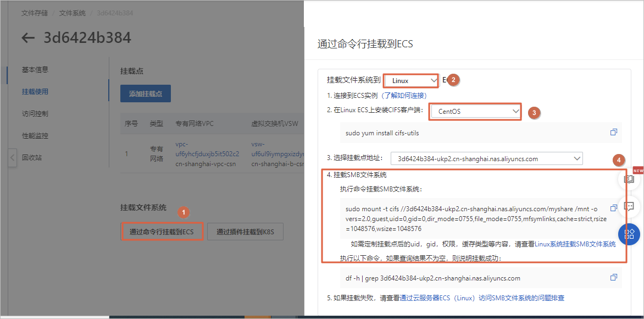Click the 通过插件挂载到K8S button

pos(245,232)
